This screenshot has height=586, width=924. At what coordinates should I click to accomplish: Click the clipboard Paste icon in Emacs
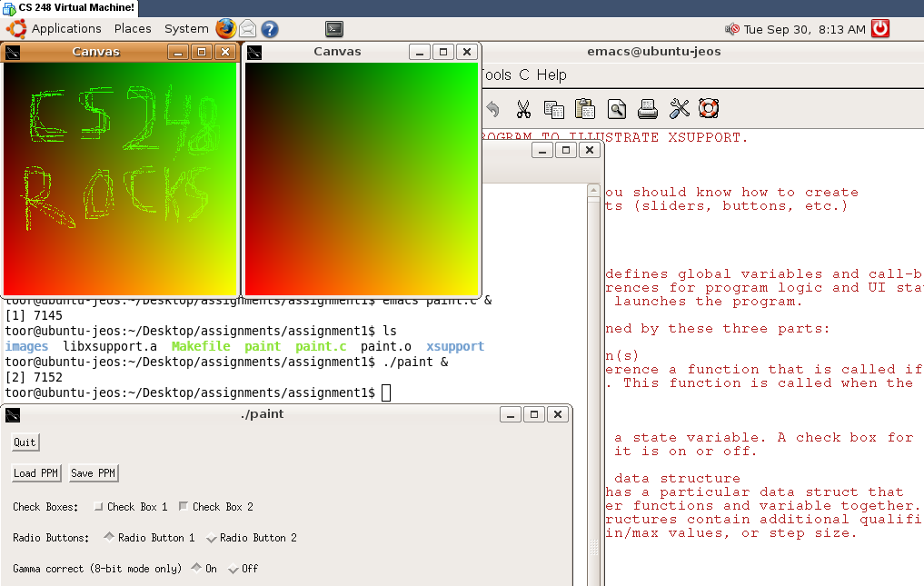click(584, 109)
